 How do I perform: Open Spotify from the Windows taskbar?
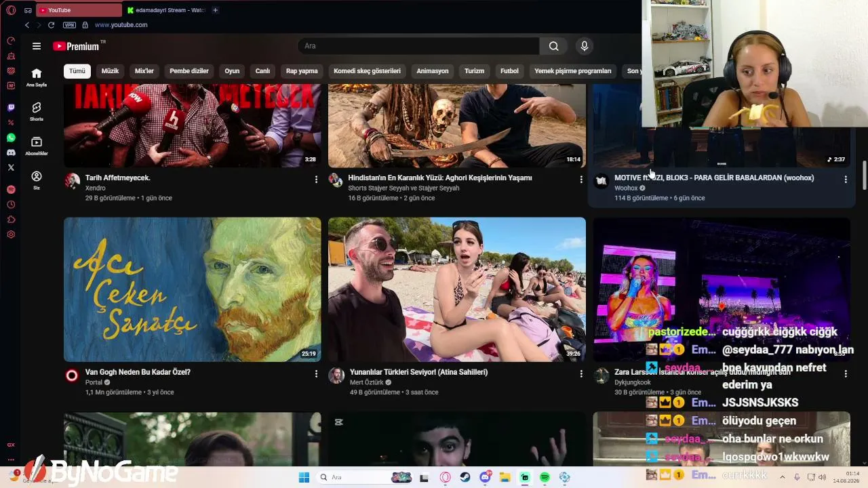545,477
